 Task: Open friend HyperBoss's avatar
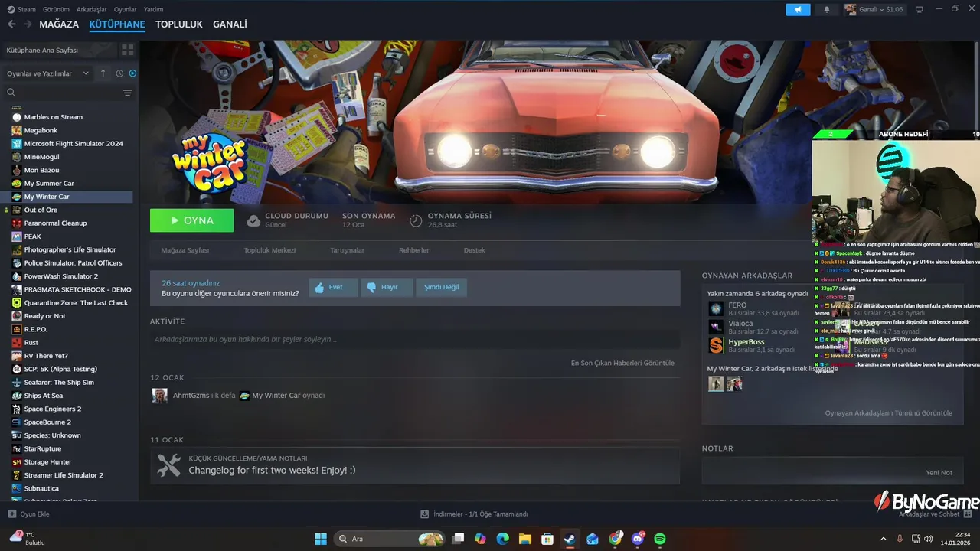point(716,345)
